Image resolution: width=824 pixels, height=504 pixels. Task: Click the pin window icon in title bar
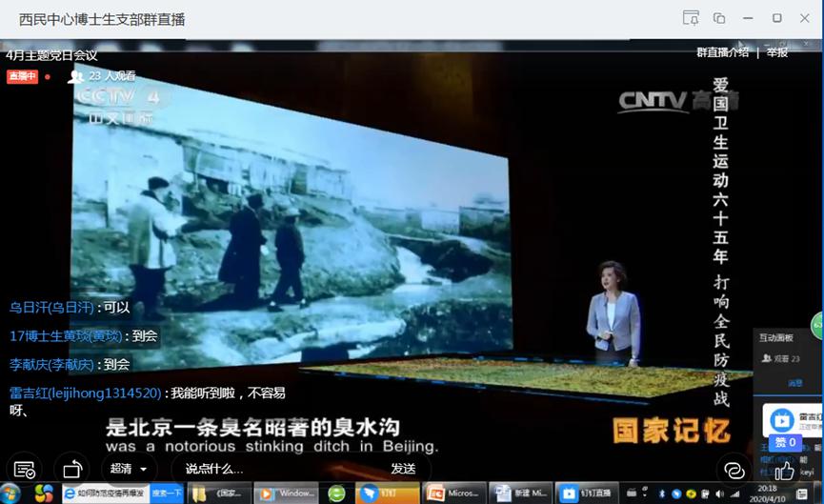pos(691,18)
